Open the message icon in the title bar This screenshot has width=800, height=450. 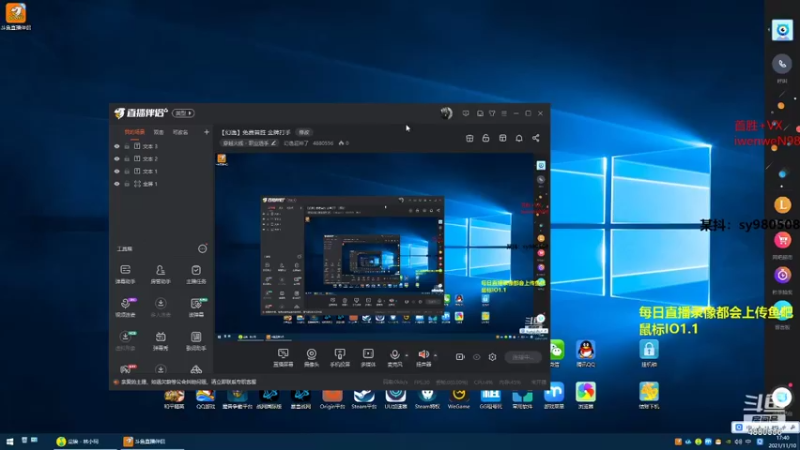466,113
